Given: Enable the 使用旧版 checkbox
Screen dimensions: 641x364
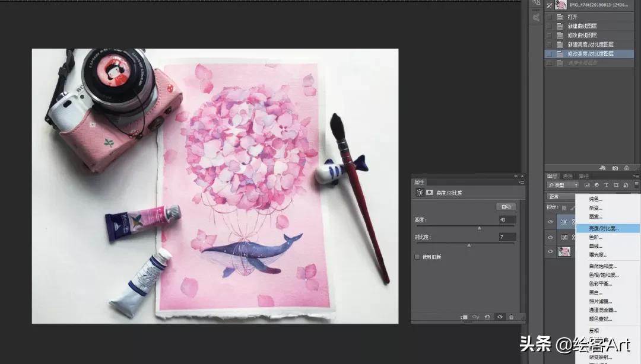Looking at the screenshot, I should click(x=417, y=257).
